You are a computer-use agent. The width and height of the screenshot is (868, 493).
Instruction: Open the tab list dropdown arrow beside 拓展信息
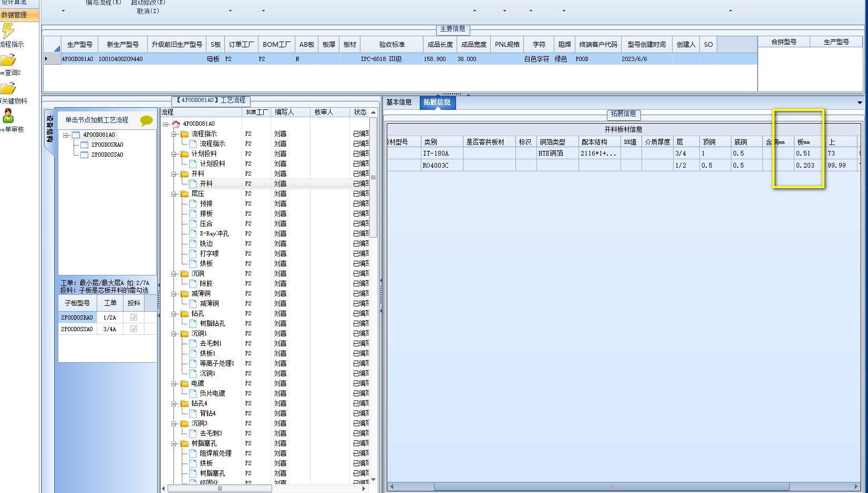click(860, 102)
